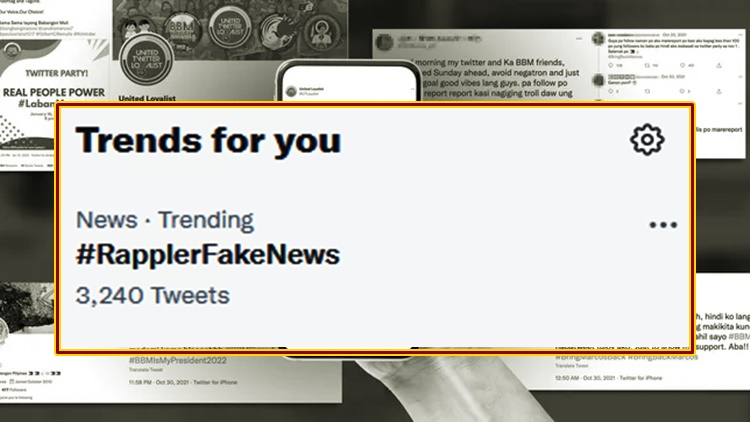
Task: Open the #RapplerFakeNews trending hashtag
Action: 207,254
